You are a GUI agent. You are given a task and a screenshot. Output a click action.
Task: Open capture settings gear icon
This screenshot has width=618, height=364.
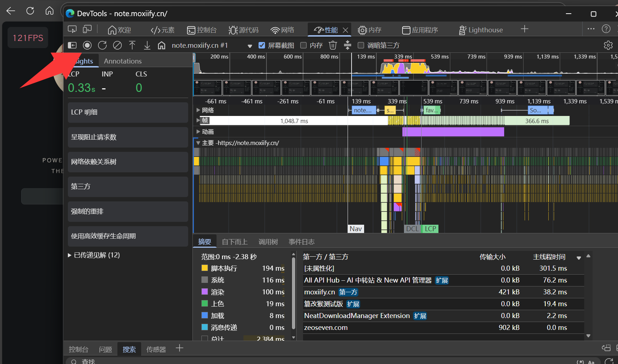point(608,45)
